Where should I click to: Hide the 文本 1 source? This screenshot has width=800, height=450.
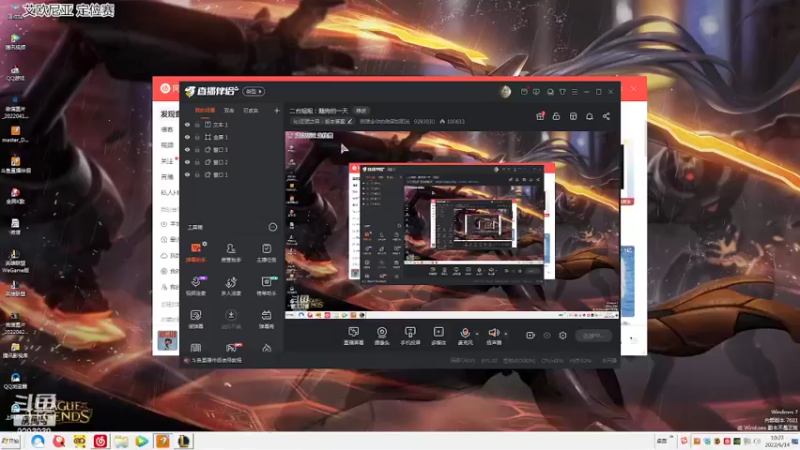(x=187, y=124)
